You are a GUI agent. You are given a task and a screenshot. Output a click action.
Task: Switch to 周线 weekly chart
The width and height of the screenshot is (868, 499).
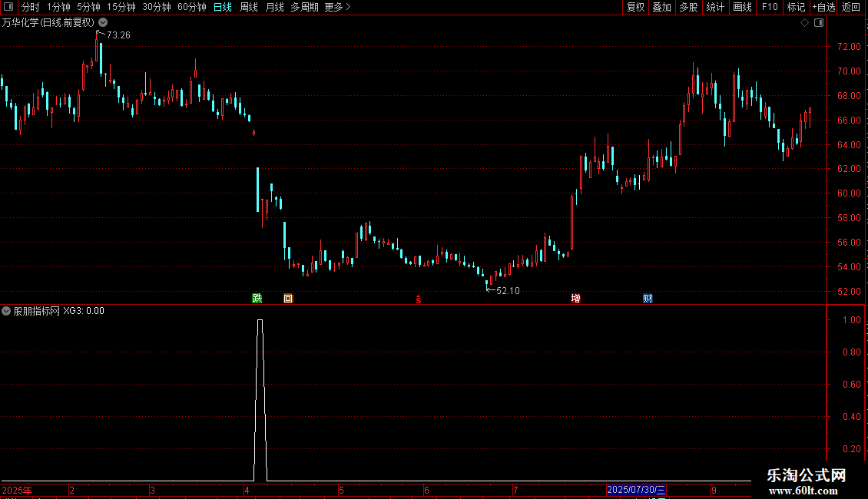(x=249, y=7)
